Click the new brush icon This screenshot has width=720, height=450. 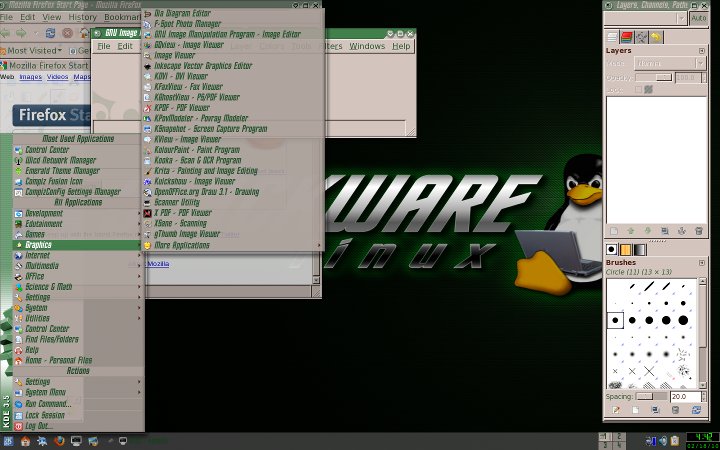click(x=636, y=410)
